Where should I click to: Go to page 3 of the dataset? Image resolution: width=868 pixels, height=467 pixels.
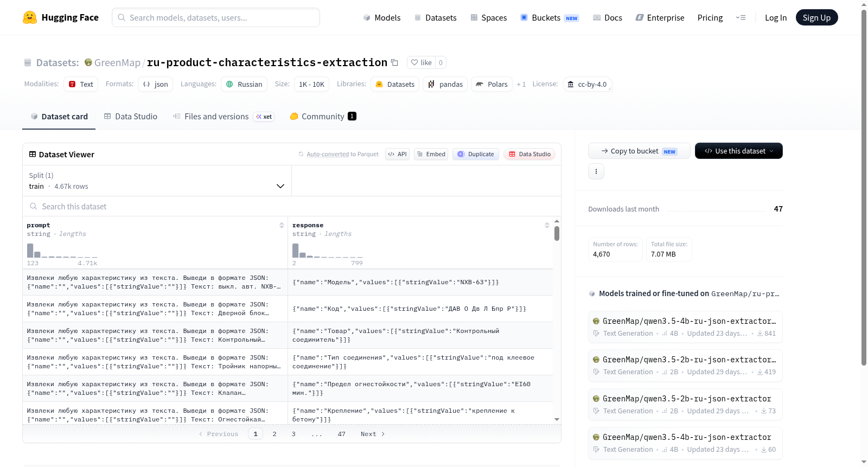[x=293, y=434]
